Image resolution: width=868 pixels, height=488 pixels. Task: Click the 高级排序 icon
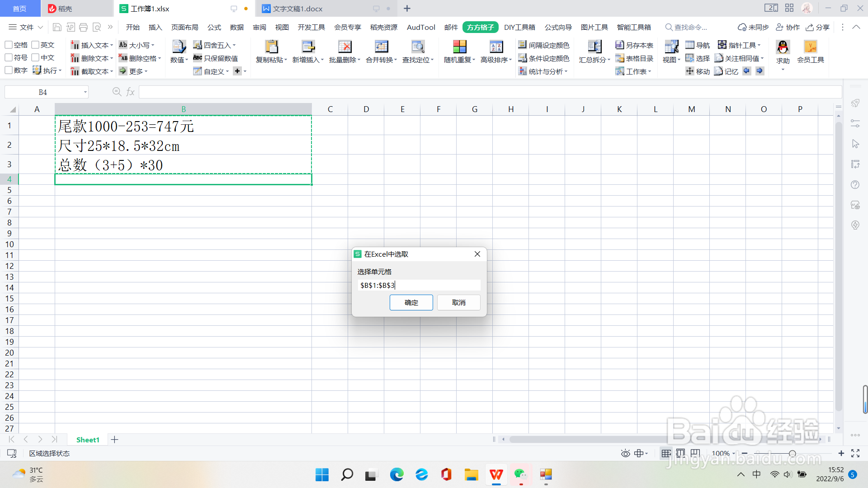pyautogui.click(x=496, y=47)
